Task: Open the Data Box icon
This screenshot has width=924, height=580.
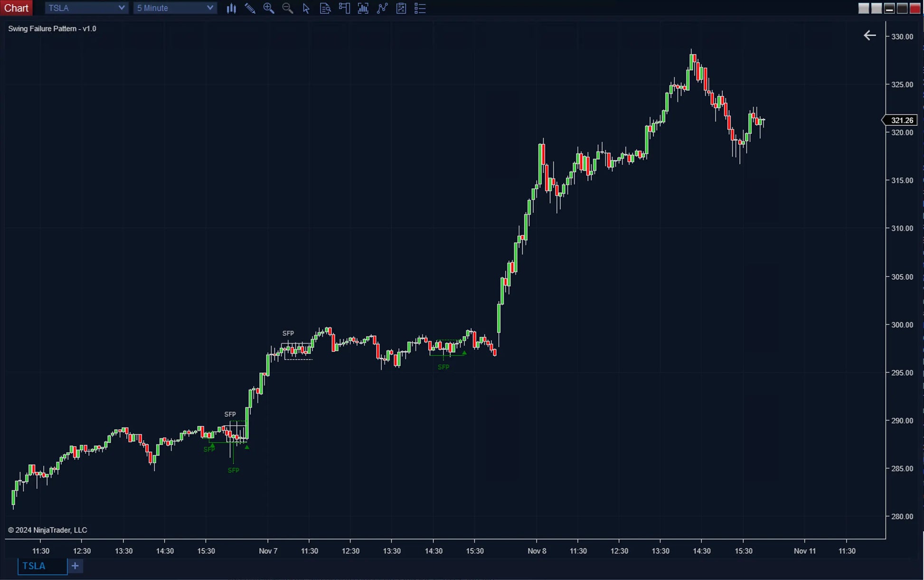Action: [x=325, y=8]
